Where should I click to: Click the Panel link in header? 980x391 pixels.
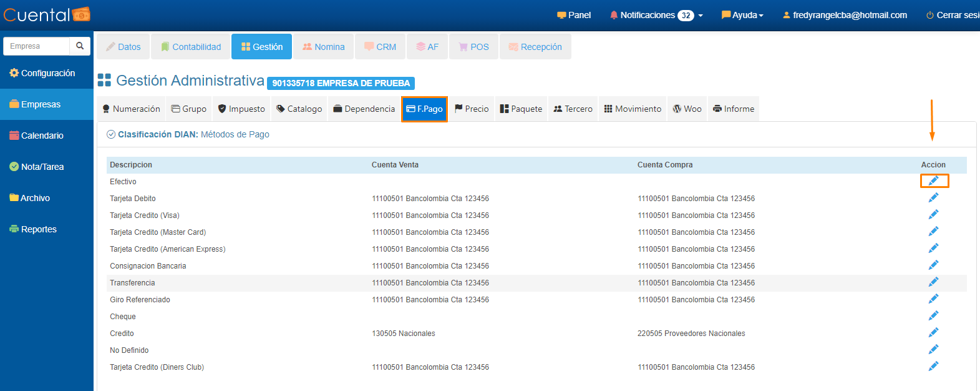pyautogui.click(x=574, y=15)
